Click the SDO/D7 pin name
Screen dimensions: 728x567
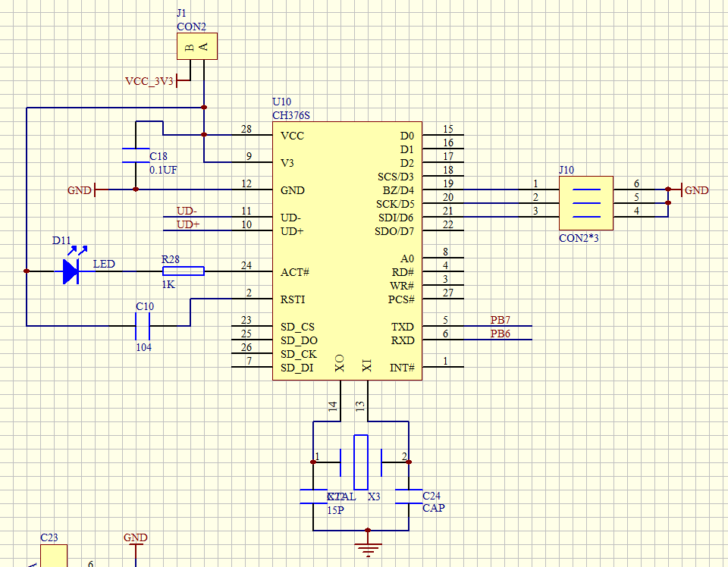point(394,231)
